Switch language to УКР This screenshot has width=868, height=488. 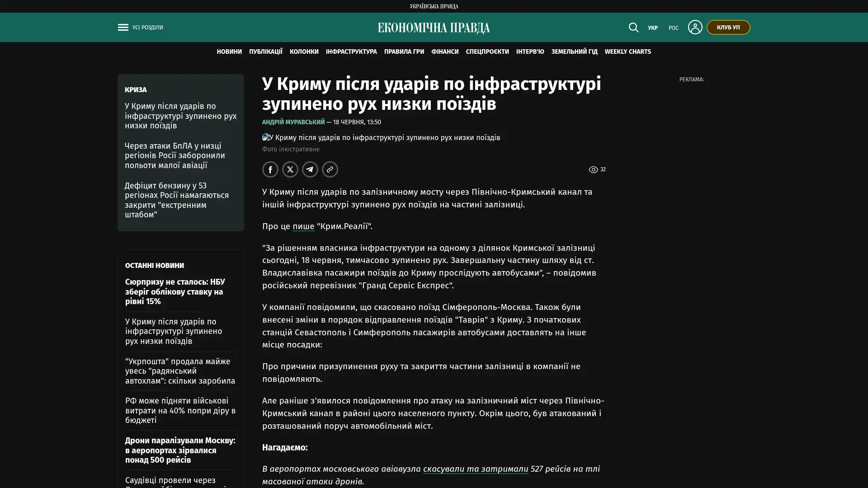pos(652,28)
